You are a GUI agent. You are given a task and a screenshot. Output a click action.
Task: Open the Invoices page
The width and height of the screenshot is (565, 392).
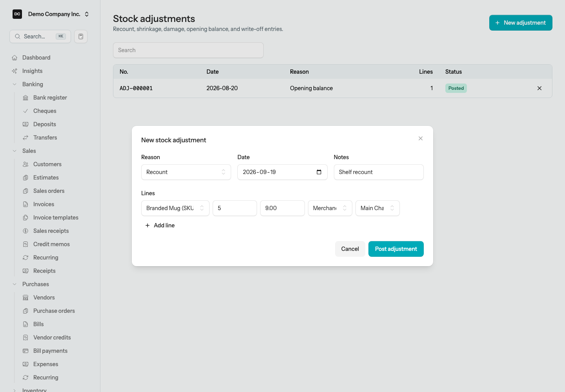44,204
